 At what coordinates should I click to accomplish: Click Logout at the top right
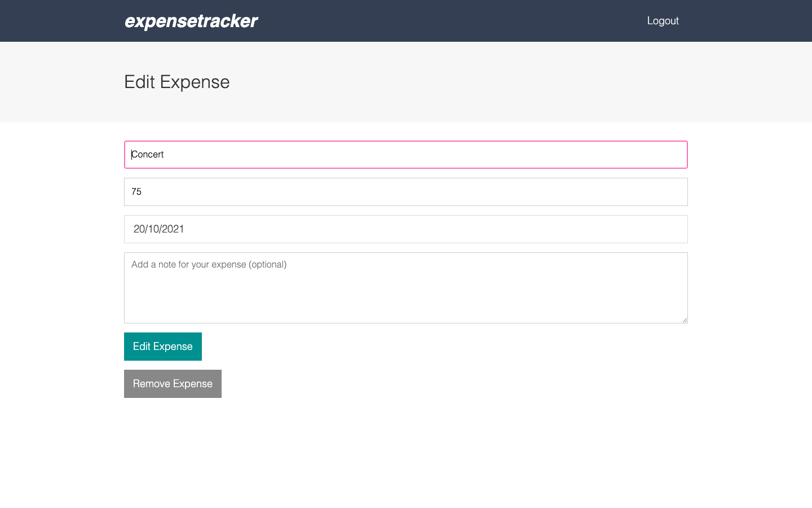pos(663,21)
